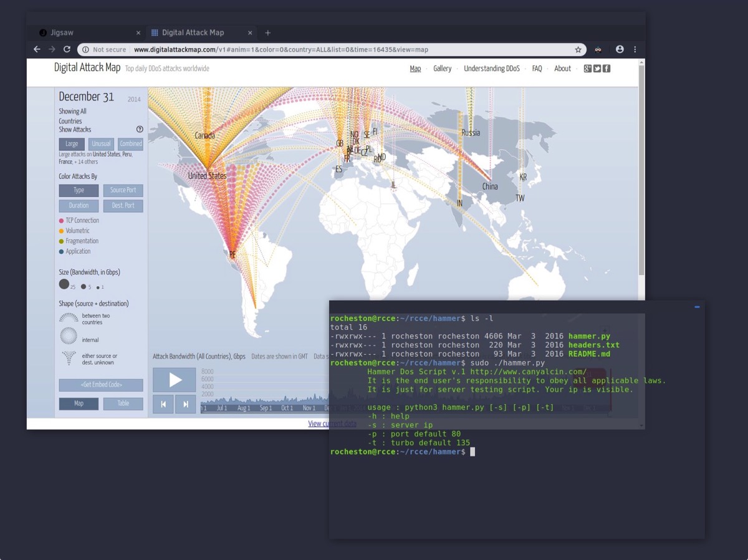Share via the Twitter icon
This screenshot has height=560, width=748.
(597, 69)
